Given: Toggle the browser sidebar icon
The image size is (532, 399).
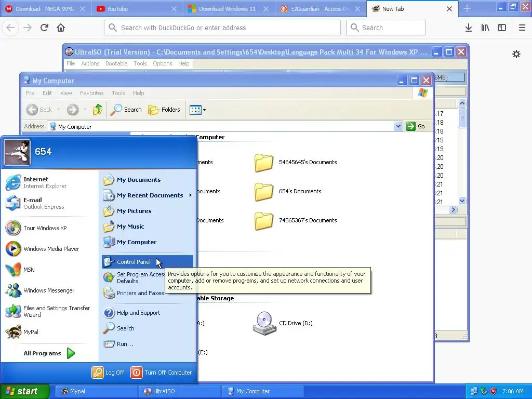Looking at the screenshot, I should (x=502, y=28).
